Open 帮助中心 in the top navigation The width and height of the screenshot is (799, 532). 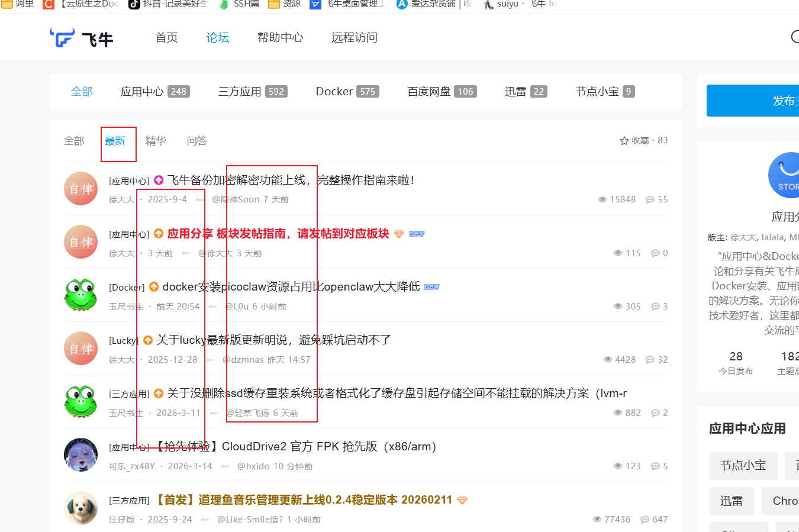(x=281, y=38)
